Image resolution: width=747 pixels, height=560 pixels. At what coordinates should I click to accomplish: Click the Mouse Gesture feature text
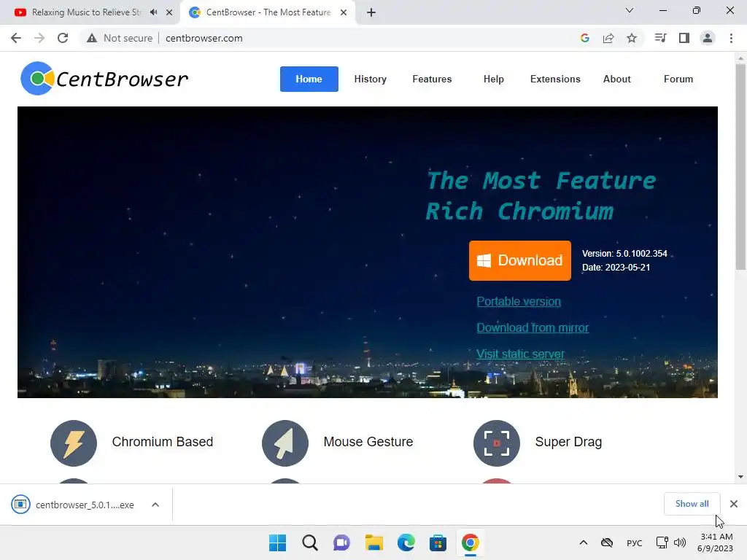point(368,442)
